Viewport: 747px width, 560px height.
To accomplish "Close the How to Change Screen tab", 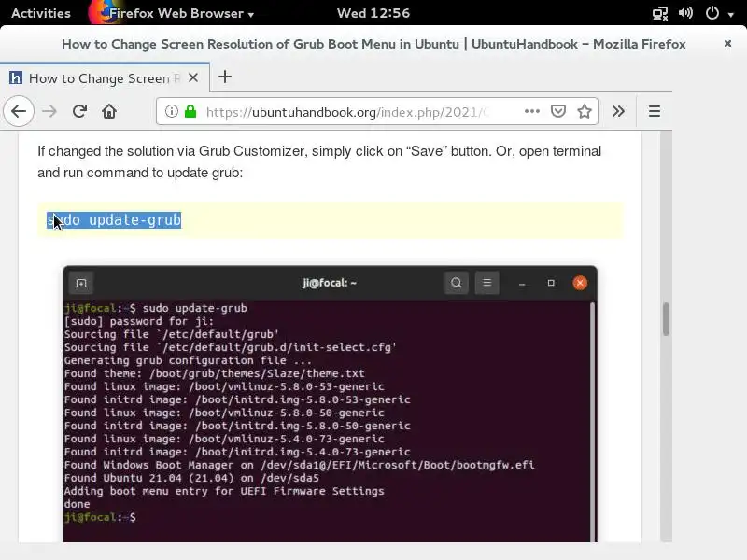I will click(x=193, y=77).
